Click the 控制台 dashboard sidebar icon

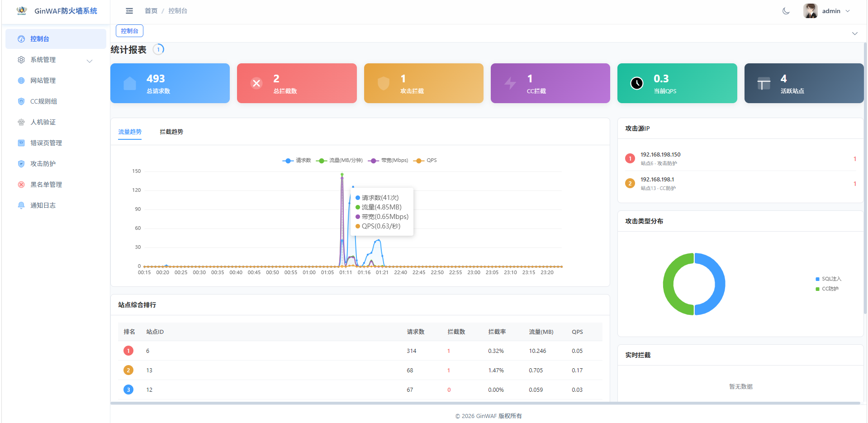[x=21, y=39]
